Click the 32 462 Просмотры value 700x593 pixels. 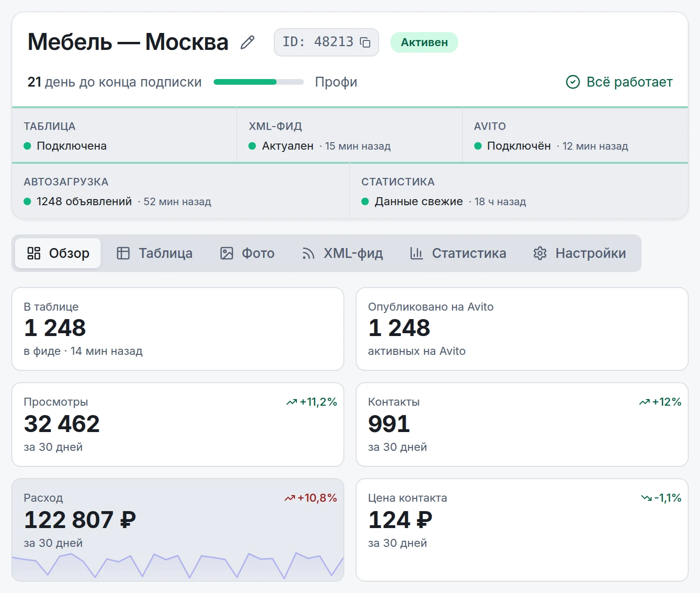coord(62,424)
